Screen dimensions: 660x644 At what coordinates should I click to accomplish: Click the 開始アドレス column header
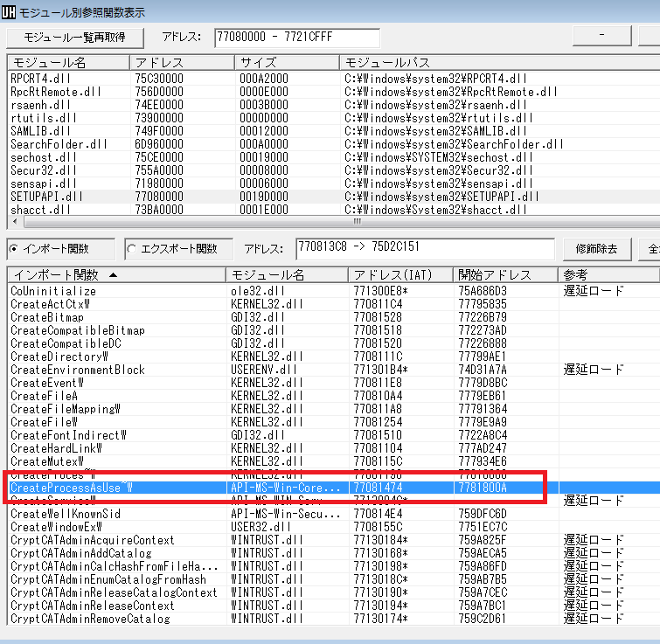pyautogui.click(x=505, y=275)
